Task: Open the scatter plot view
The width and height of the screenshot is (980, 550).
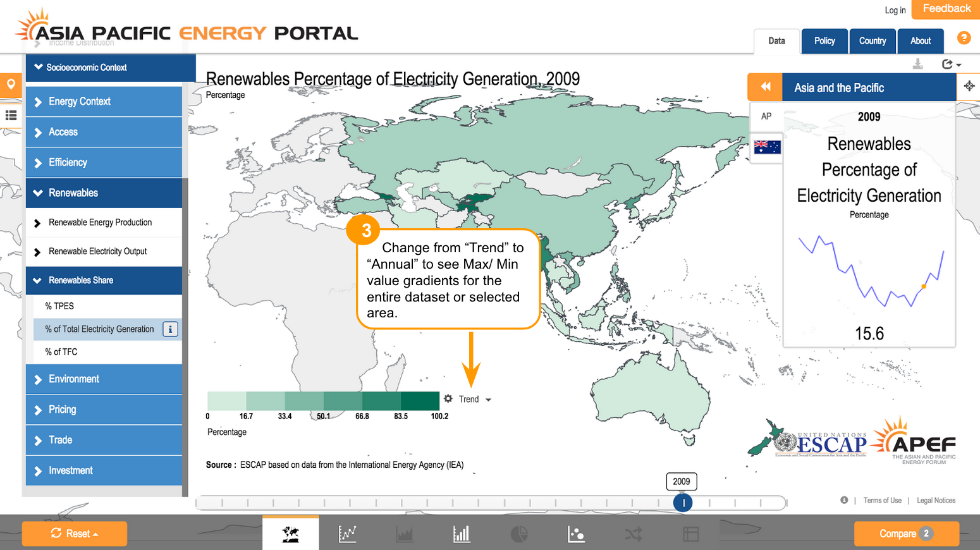Action: (x=576, y=534)
